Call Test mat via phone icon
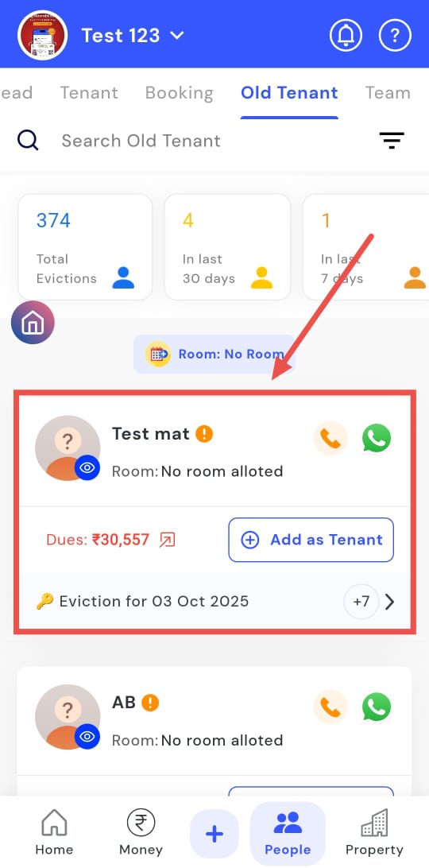Viewport: 429px width, 868px height. point(330,439)
